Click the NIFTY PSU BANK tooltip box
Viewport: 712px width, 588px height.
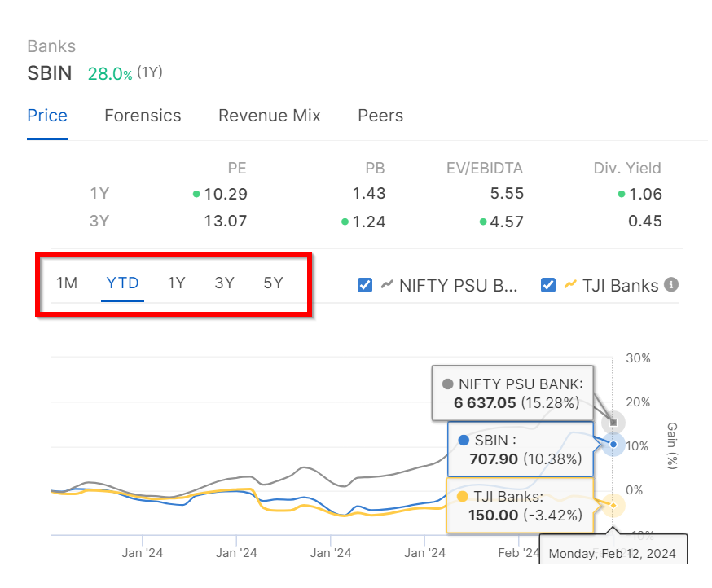512,393
